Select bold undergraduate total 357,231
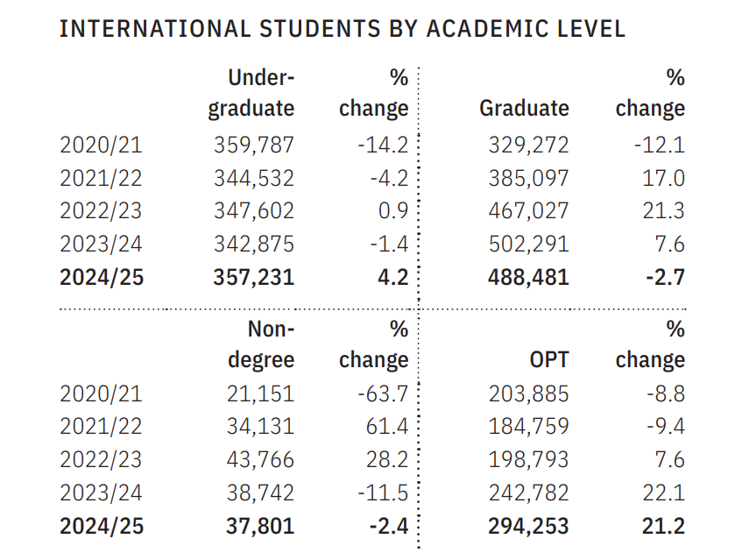The width and height of the screenshot is (749, 560). pos(254,278)
